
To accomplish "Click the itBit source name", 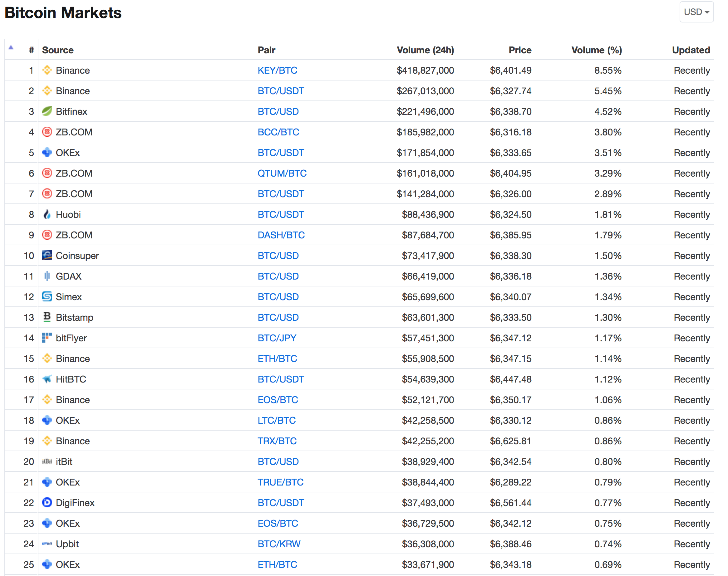I will click(x=64, y=462).
